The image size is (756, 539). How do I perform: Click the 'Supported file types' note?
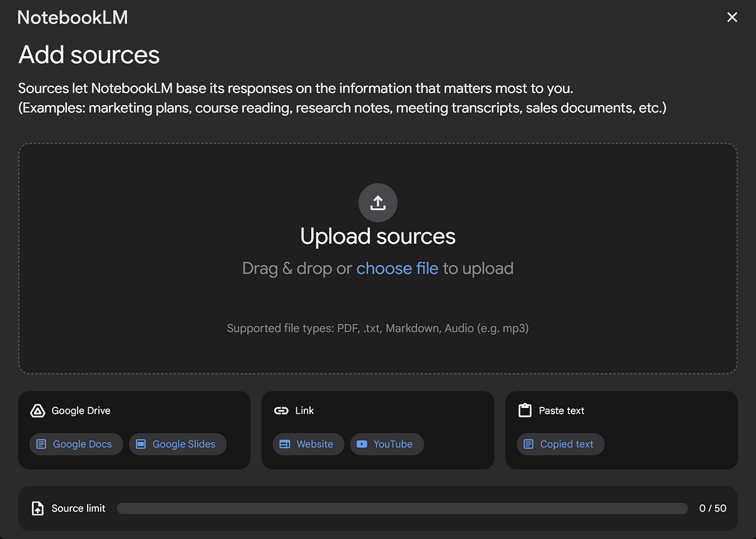coord(377,328)
